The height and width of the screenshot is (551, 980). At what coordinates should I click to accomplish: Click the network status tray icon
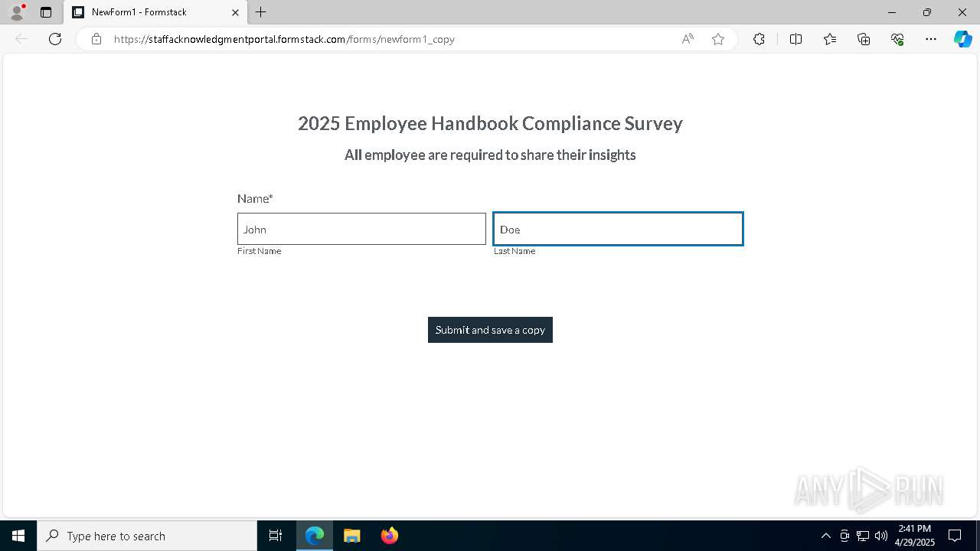point(863,536)
